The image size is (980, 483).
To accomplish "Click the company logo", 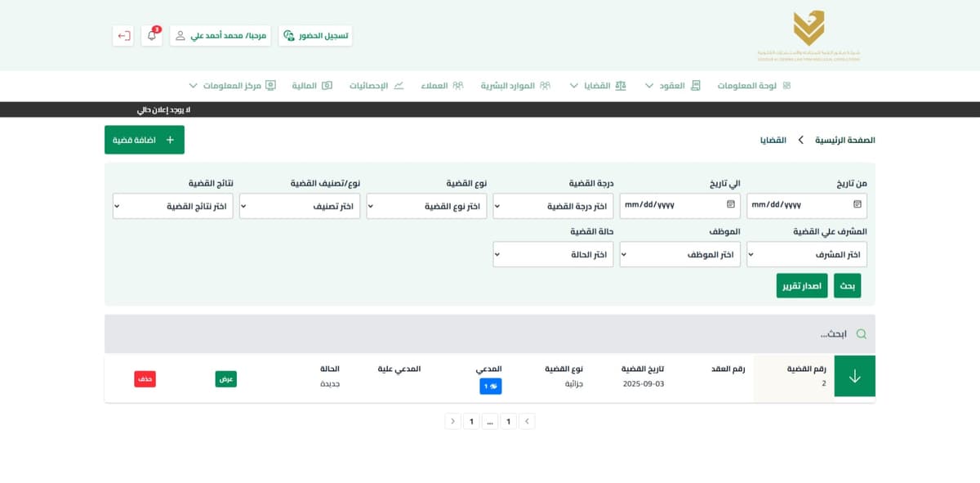I will pos(808,35).
